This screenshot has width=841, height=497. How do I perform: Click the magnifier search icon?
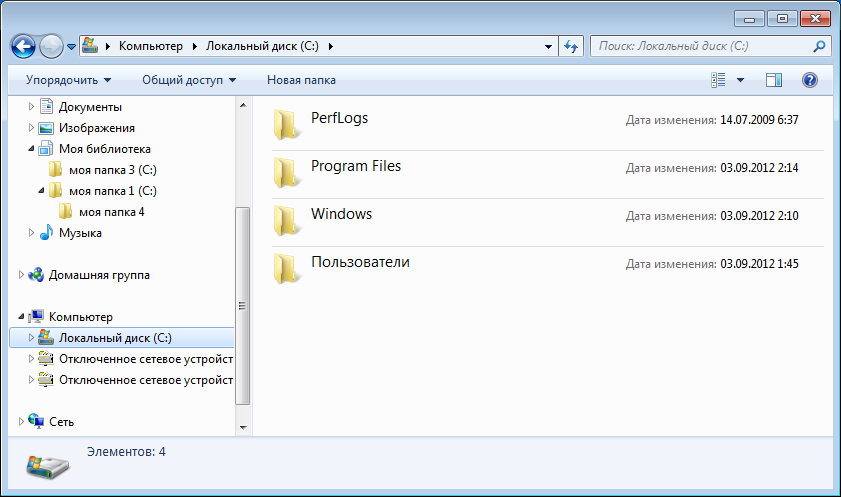819,47
